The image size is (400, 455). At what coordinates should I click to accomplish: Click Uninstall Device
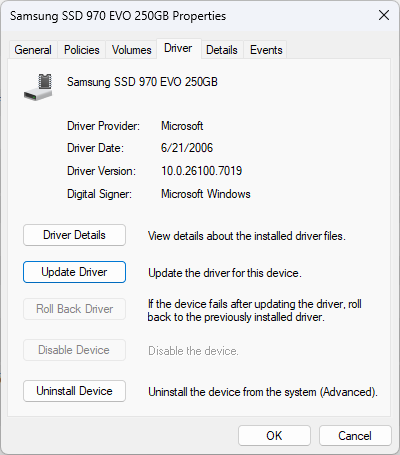click(x=74, y=391)
